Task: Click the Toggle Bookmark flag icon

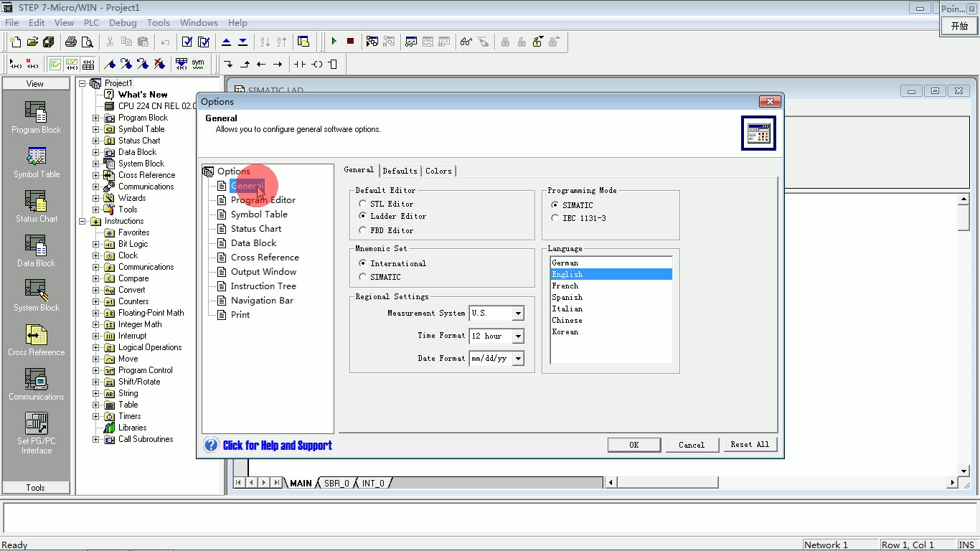Action: [110, 64]
